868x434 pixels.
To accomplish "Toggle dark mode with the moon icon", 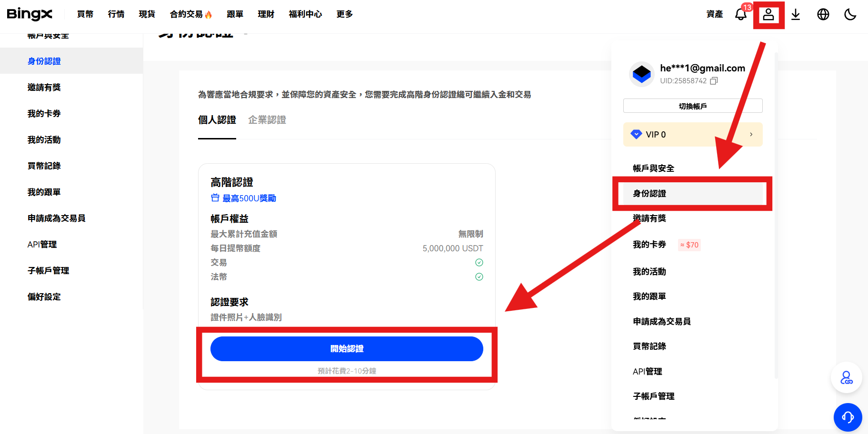I will 850,15.
